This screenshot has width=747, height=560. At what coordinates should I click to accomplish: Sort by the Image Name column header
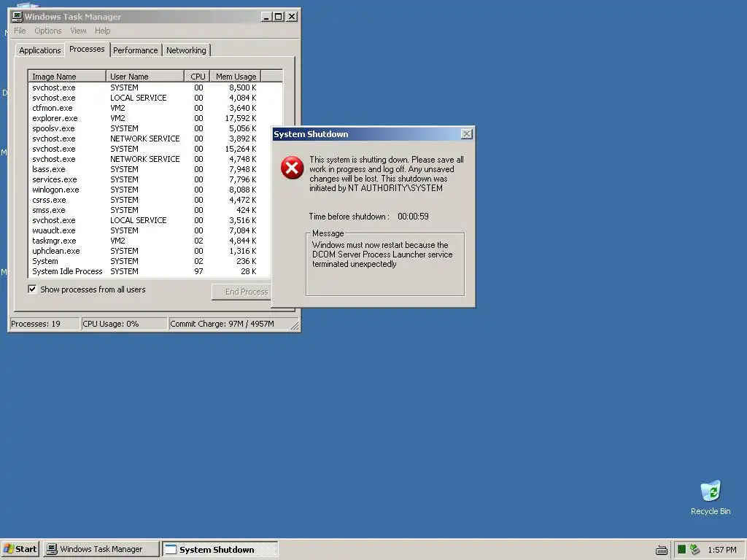tap(67, 76)
